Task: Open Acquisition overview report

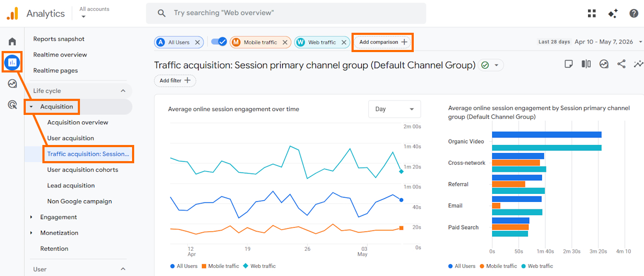Action: [77, 122]
